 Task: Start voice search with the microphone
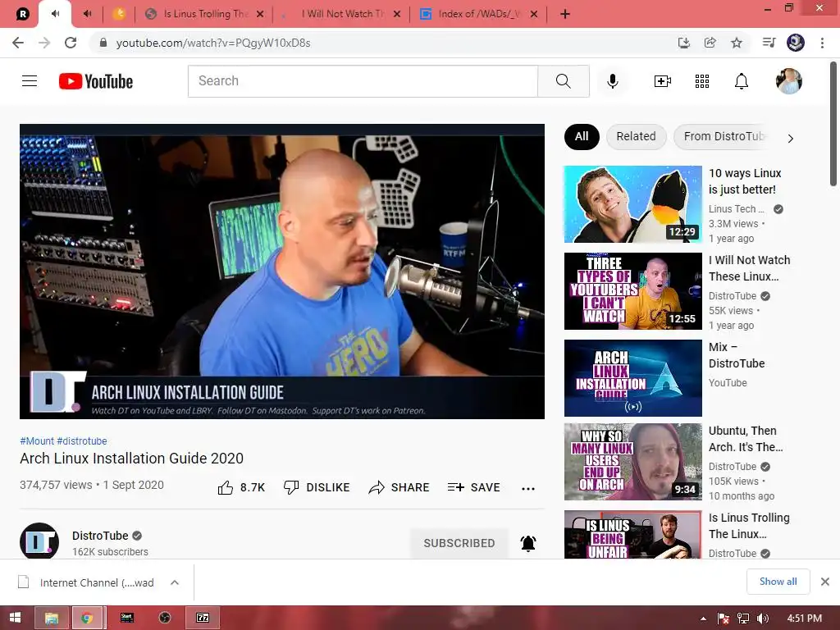tap(612, 81)
